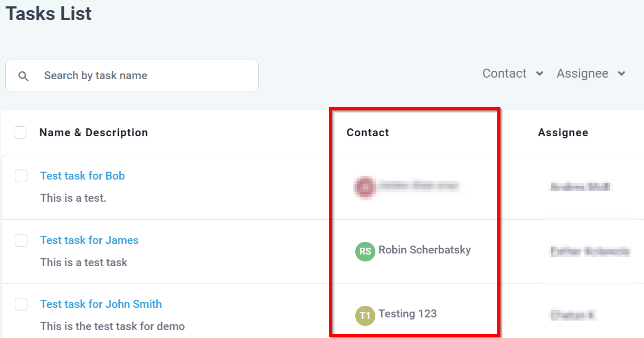This screenshot has width=644, height=338.
Task: Open the Assignee filter dropdown
Action: tap(591, 73)
